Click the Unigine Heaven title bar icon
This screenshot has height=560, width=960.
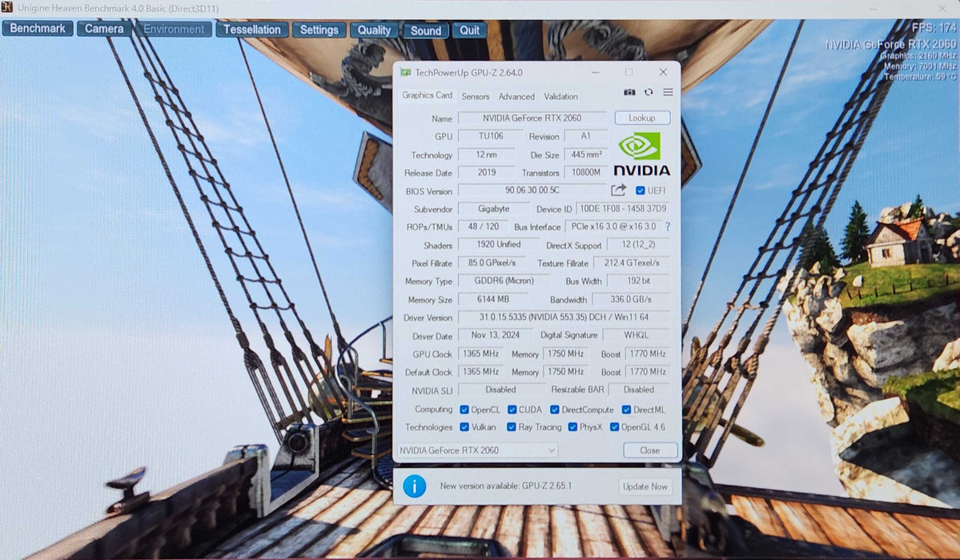point(6,7)
